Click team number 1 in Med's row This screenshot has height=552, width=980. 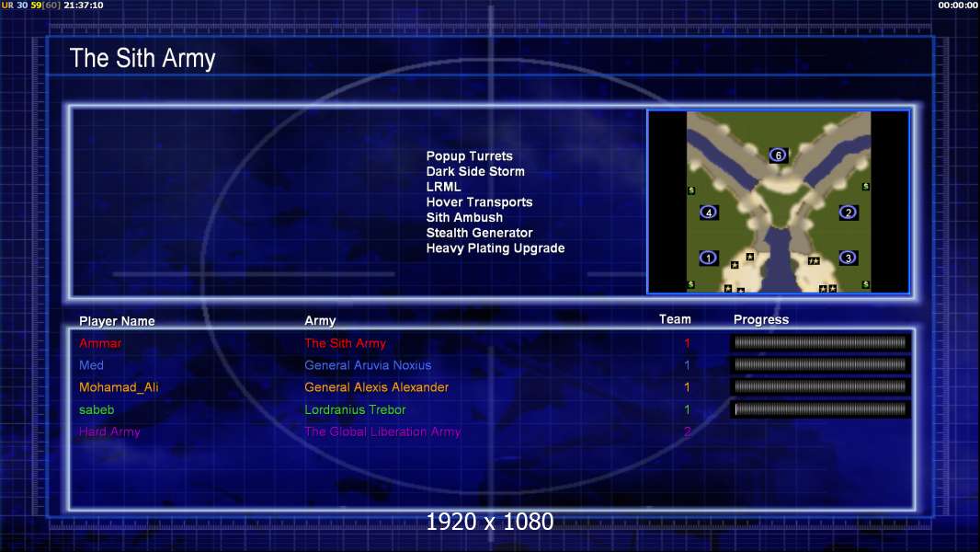pyautogui.click(x=687, y=365)
